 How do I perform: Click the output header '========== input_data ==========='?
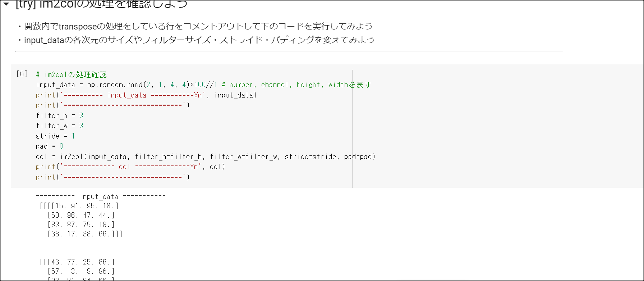[101, 196]
